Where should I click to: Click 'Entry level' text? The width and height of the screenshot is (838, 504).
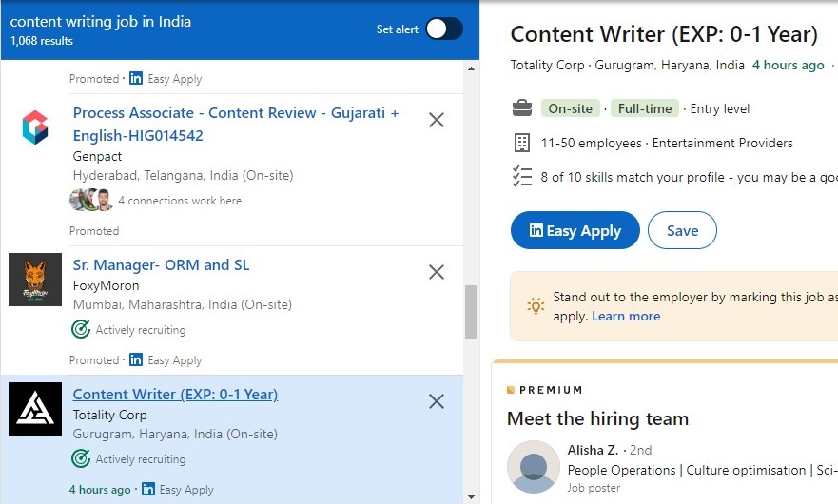pyautogui.click(x=719, y=109)
